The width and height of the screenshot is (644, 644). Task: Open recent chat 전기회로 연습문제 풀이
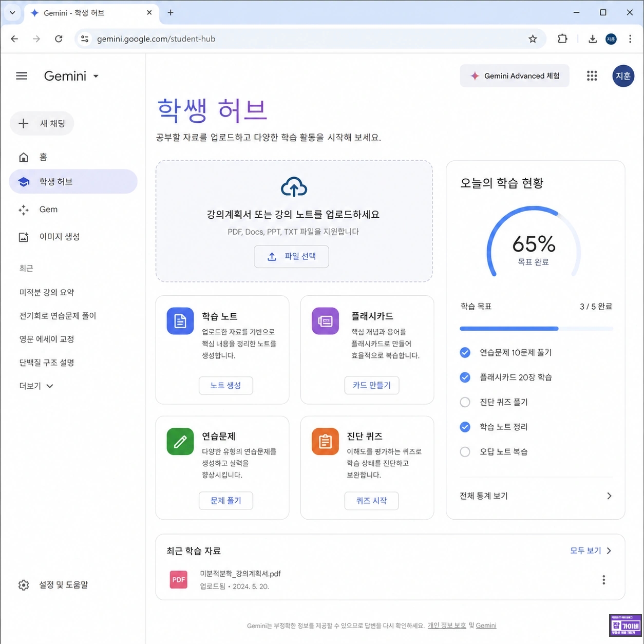tap(58, 316)
